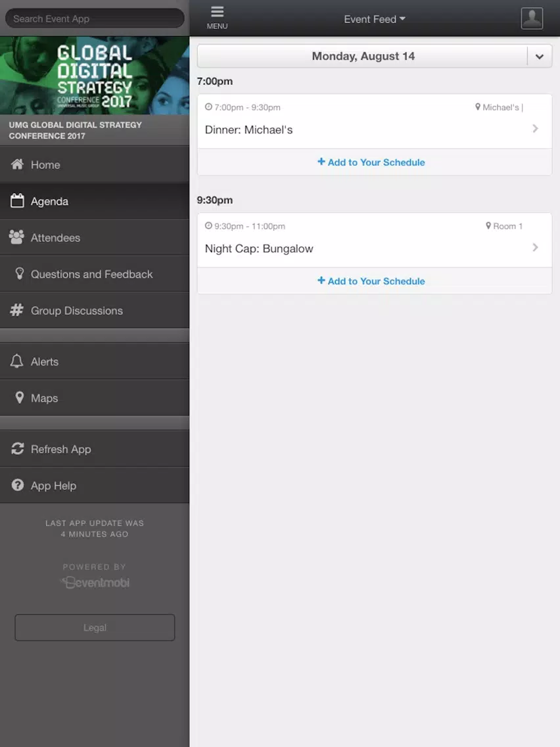Screen dimensions: 560x747
Task: Click the clock icon on Night Cap session
Action: (x=208, y=226)
